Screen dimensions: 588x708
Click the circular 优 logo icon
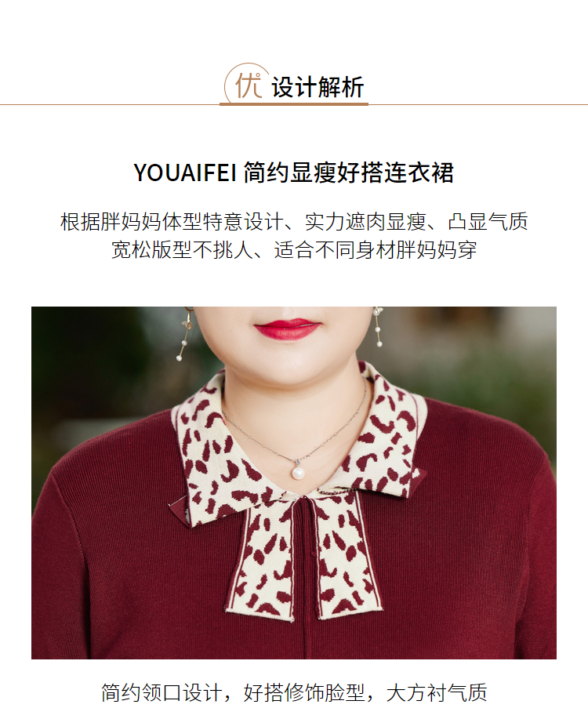pos(247,84)
